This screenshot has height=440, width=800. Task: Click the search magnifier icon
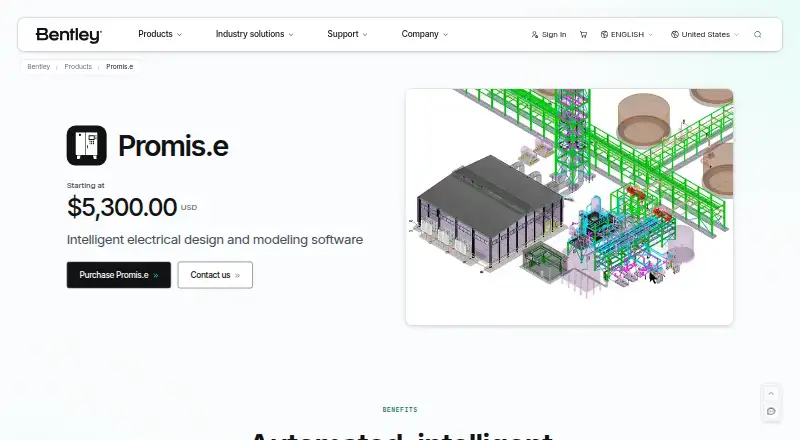point(758,35)
